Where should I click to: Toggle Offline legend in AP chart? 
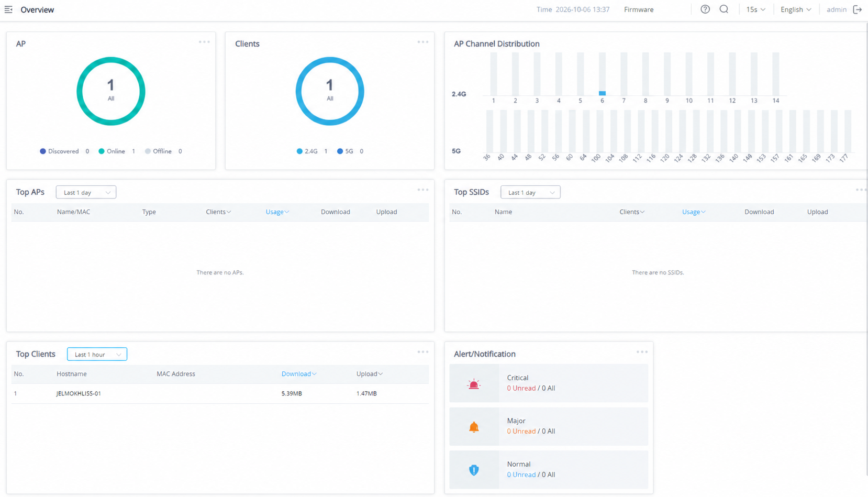point(163,151)
